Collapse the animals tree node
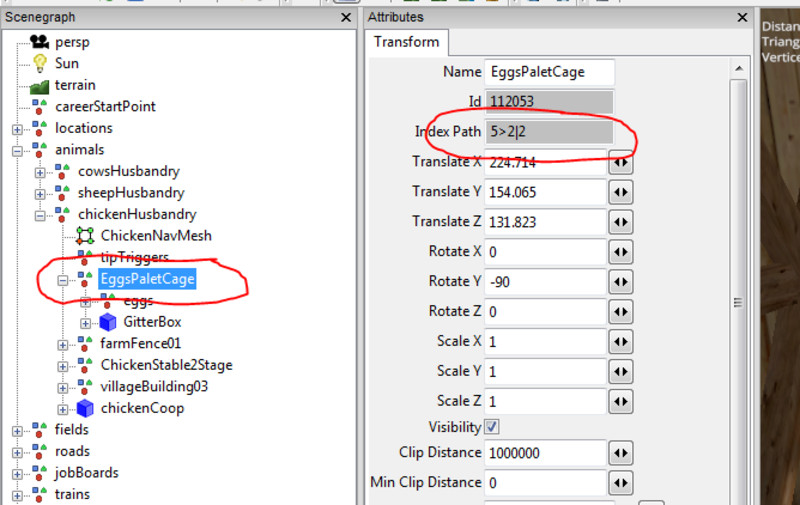The height and width of the screenshot is (505, 800). (x=17, y=151)
